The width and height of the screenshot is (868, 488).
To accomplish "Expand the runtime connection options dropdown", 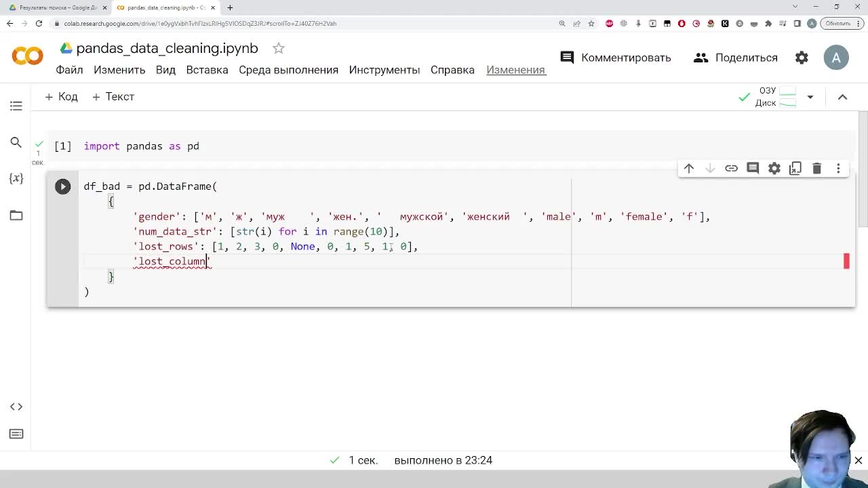I will coord(810,97).
